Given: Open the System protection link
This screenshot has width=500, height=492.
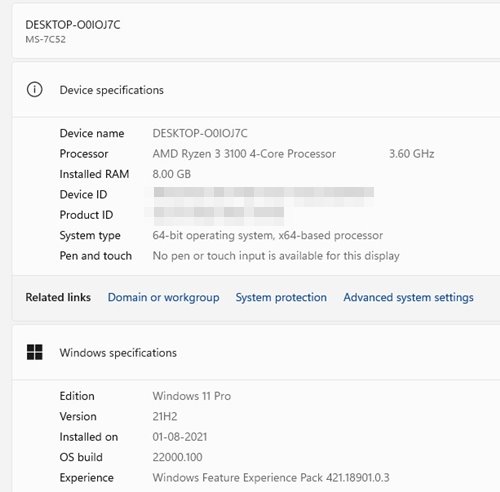Looking at the screenshot, I should [281, 297].
